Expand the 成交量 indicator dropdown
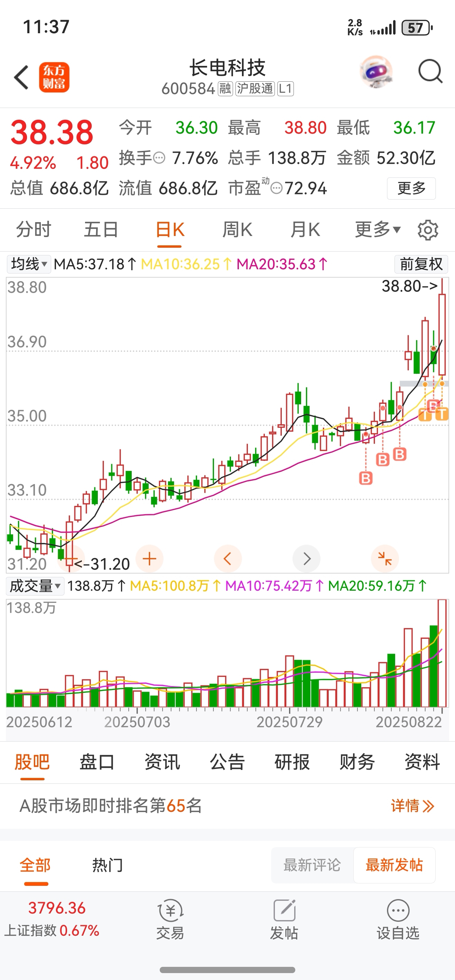 click(x=35, y=586)
